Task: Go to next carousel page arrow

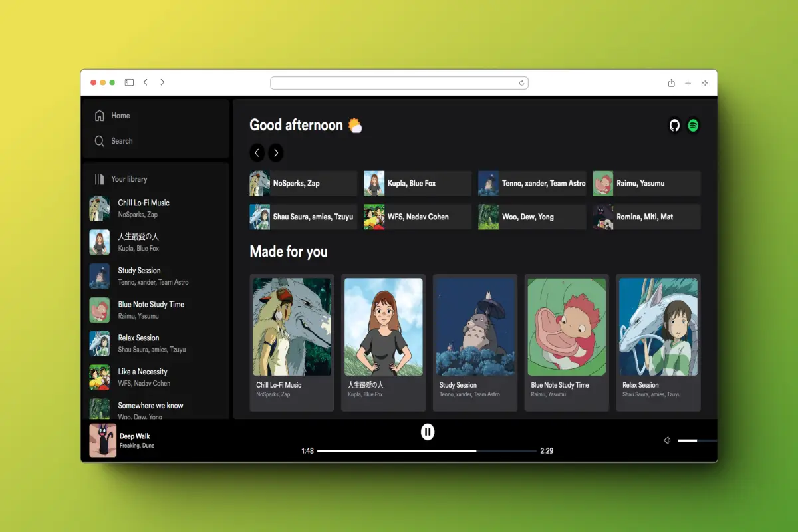Action: click(276, 153)
